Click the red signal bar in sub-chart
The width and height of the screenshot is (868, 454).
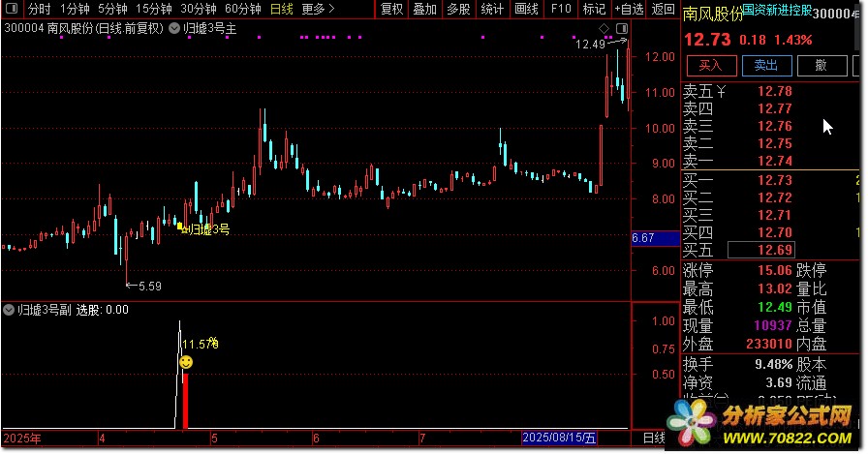pyautogui.click(x=185, y=401)
